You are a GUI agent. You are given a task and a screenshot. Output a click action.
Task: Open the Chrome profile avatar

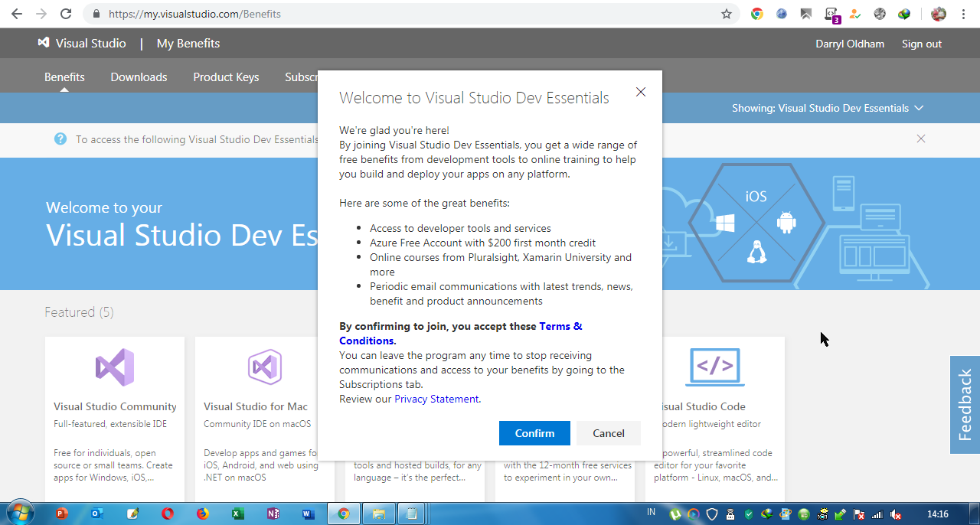(x=939, y=14)
